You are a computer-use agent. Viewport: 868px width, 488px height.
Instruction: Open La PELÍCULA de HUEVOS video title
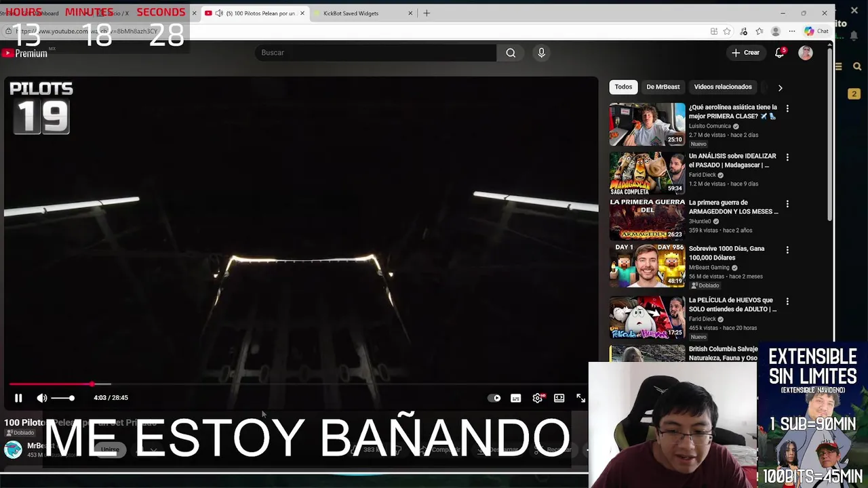tap(732, 304)
